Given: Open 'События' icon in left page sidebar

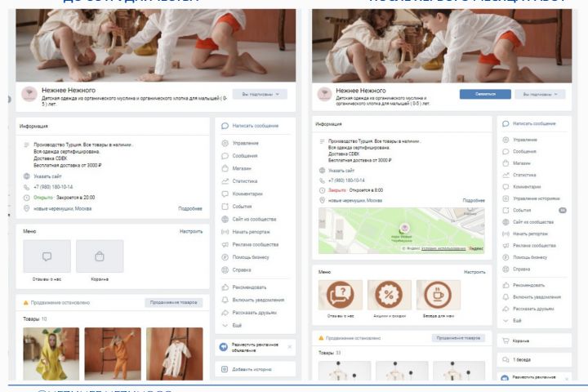Looking at the screenshot, I should pyautogui.click(x=225, y=207).
